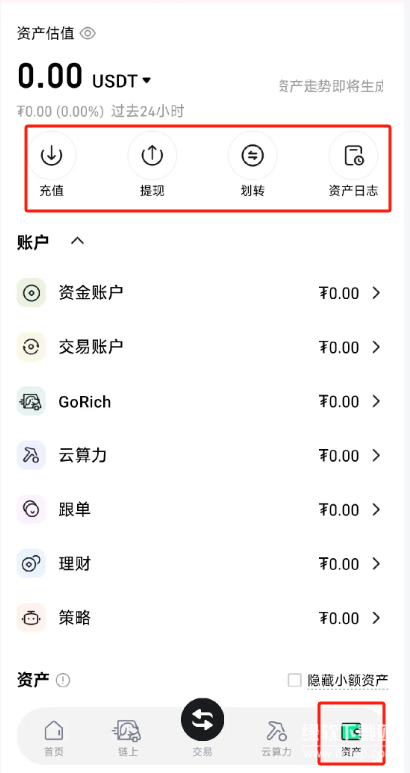Switch to the 首页 tab
410x773 pixels.
(x=54, y=738)
